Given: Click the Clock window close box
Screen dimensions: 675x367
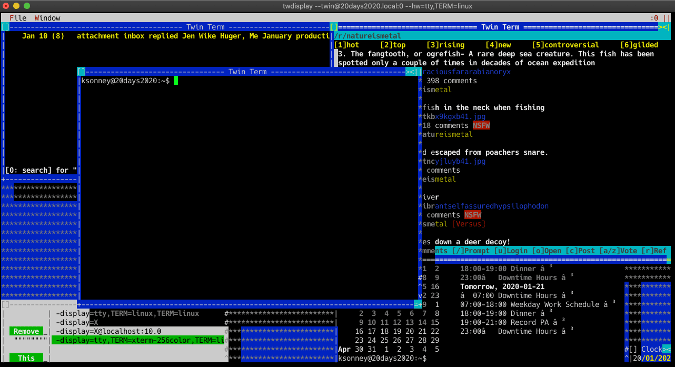Looking at the screenshot, I should pyautogui.click(x=633, y=349).
